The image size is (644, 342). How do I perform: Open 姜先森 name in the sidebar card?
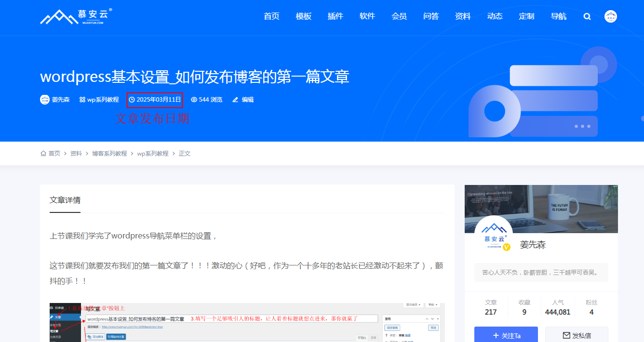coord(533,245)
